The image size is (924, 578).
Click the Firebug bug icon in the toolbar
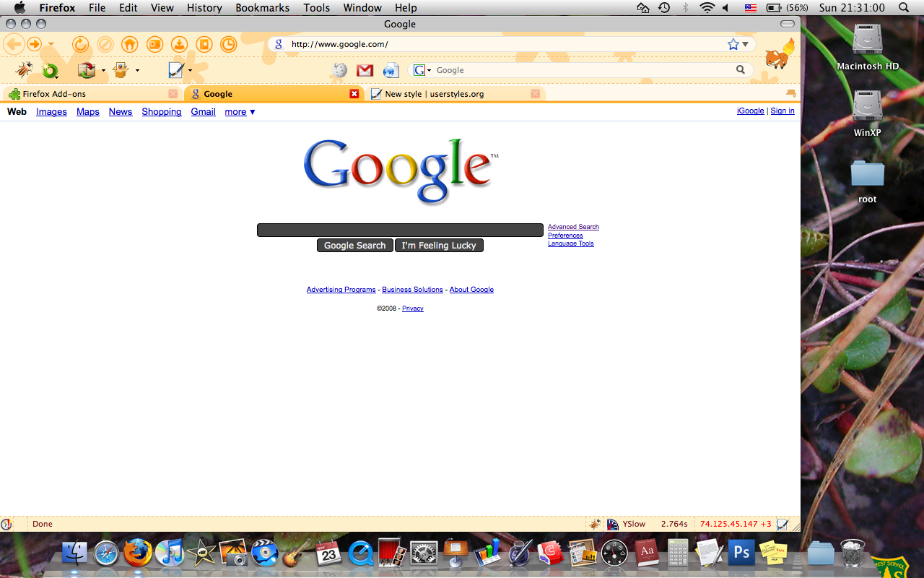click(x=24, y=70)
